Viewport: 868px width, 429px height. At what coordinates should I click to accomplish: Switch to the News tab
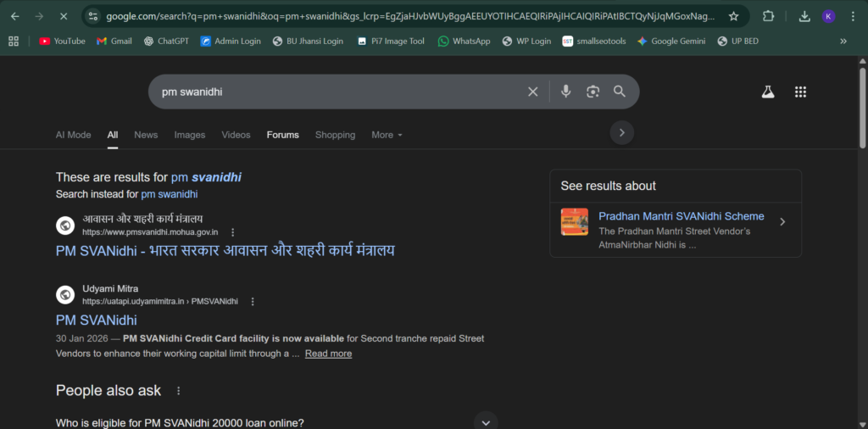click(146, 135)
